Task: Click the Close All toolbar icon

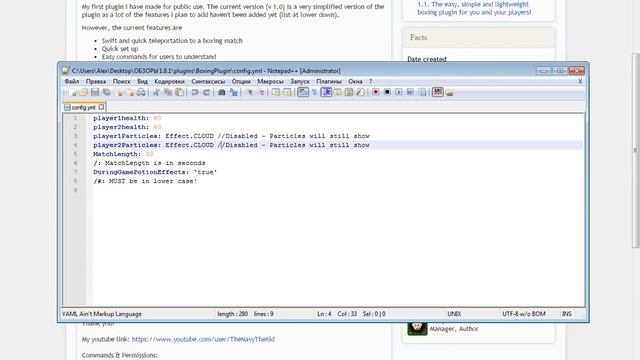Action: click(130, 93)
